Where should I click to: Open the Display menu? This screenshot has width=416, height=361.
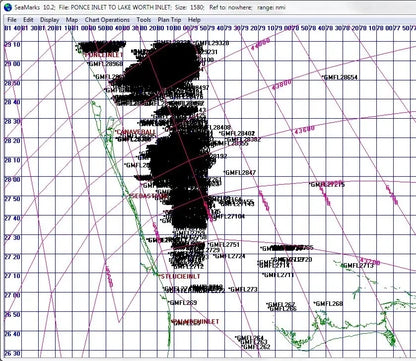coord(49,20)
